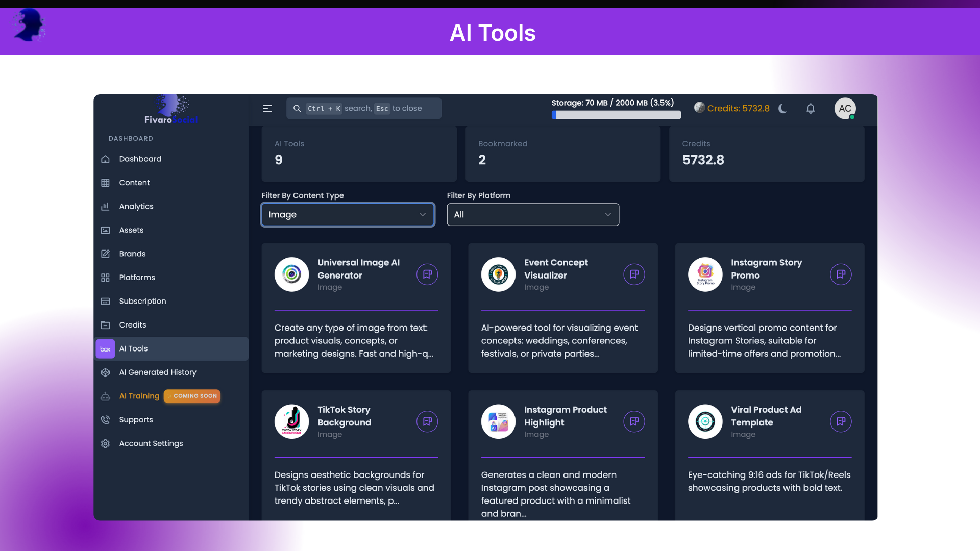The image size is (980, 551).
Task: Click the Credits: 5732.8 link
Action: 738,108
